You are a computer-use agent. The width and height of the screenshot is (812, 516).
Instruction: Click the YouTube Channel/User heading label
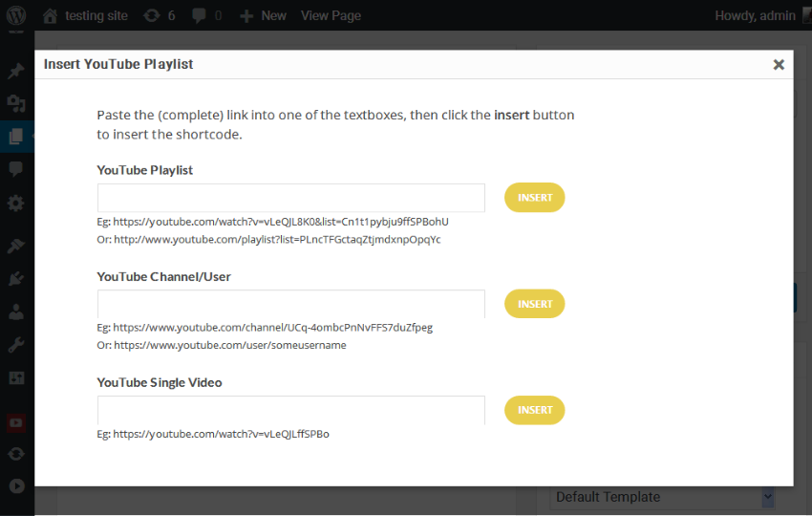(x=163, y=277)
